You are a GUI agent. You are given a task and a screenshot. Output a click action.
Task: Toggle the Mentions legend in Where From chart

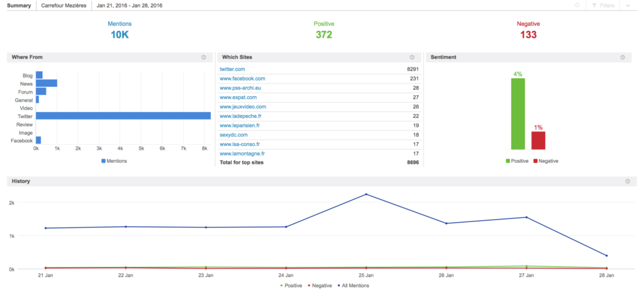coord(114,161)
